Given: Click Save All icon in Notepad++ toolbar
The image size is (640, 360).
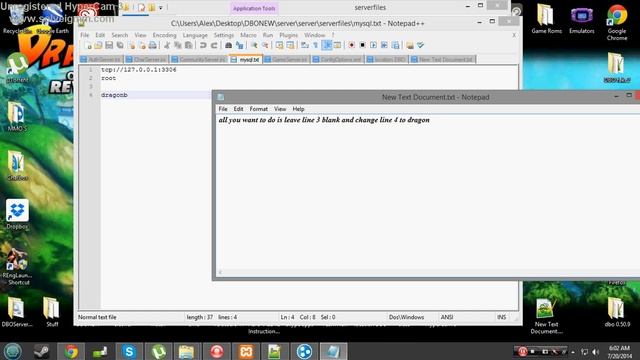Looking at the screenshot, I should click(x=120, y=45).
